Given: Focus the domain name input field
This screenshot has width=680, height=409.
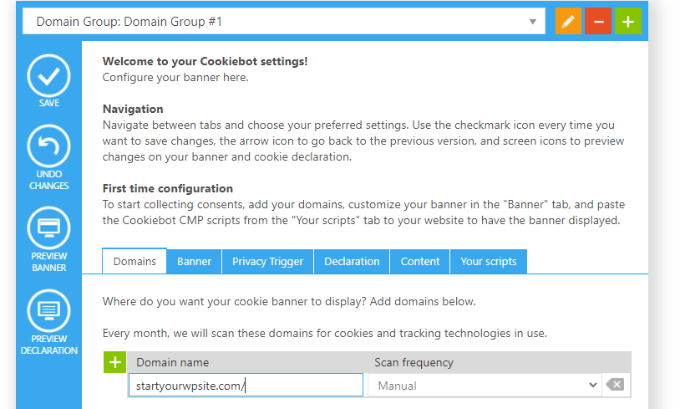Looking at the screenshot, I should (x=246, y=385).
